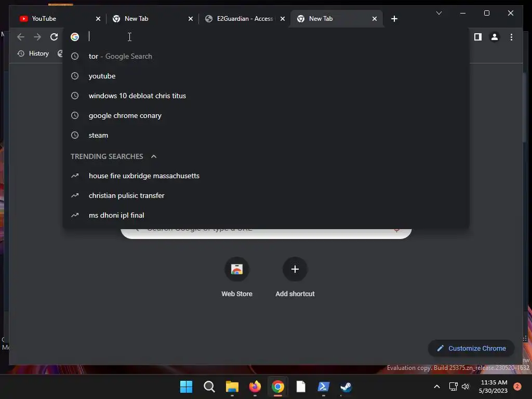
Task: Open the blank document taskbar app
Action: (301, 387)
